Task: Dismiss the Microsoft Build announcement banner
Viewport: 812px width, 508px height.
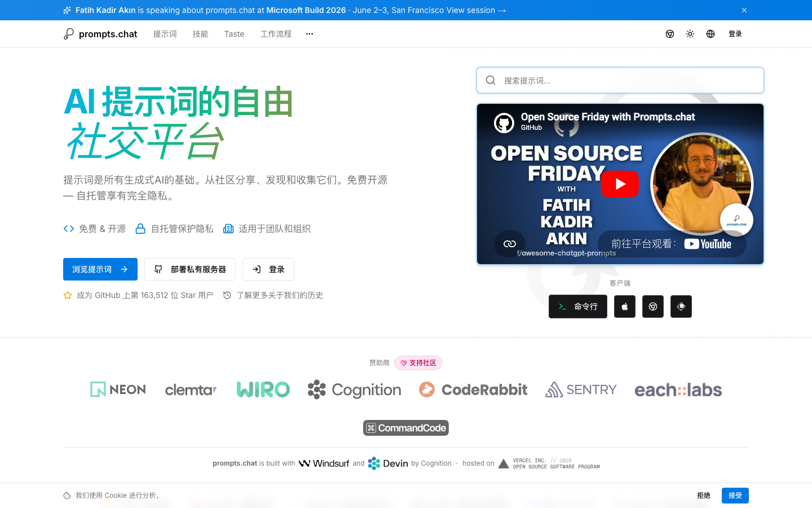Action: (x=744, y=10)
